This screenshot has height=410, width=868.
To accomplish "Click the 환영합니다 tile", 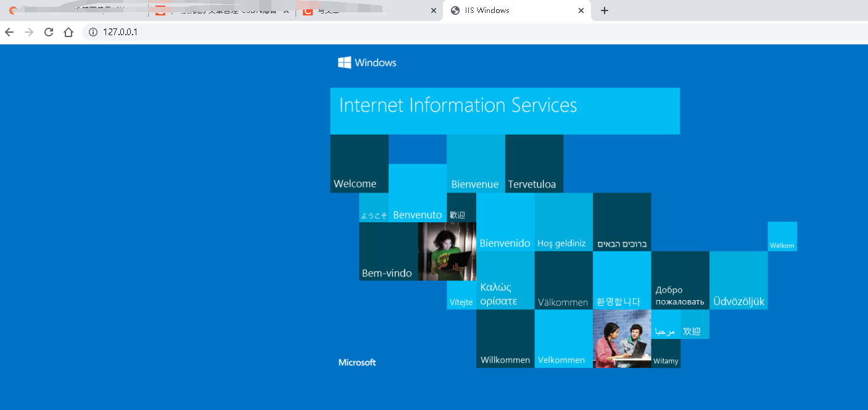I will point(622,280).
